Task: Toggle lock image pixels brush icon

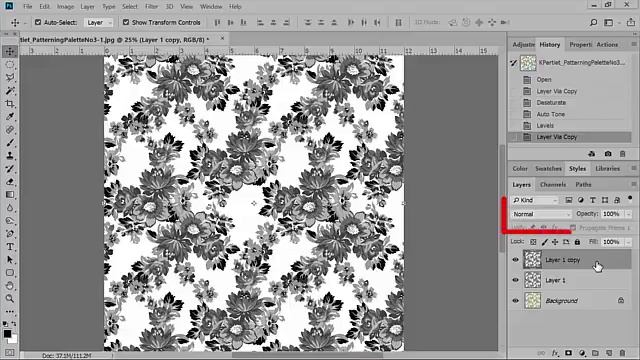Action: click(x=544, y=242)
